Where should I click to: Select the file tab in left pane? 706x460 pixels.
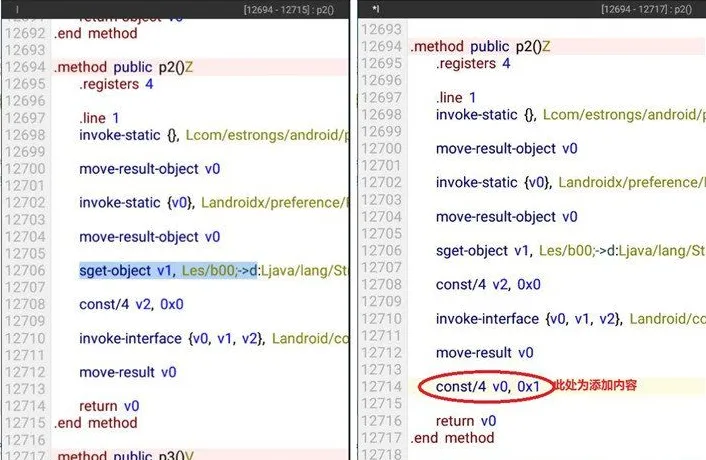(20, 8)
